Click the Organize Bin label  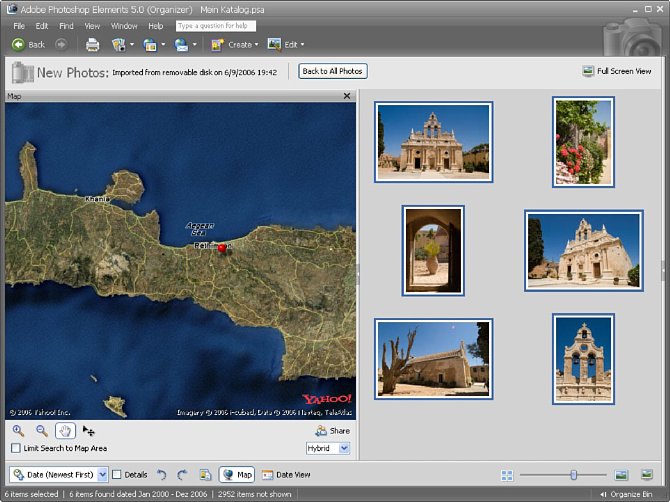631,494
